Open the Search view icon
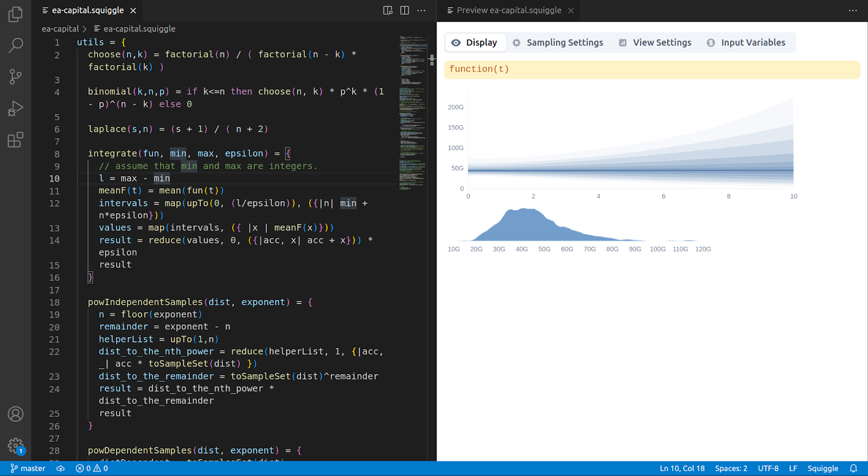Screen dimensions: 868x476 (x=16, y=46)
